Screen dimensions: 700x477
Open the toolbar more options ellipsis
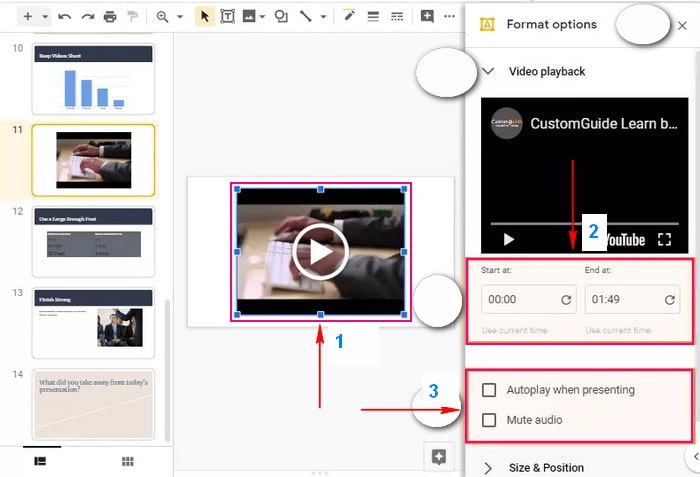pos(450,17)
